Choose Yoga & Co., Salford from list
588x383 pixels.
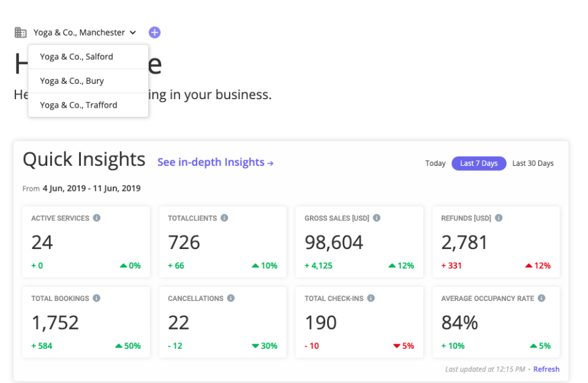pyautogui.click(x=77, y=57)
